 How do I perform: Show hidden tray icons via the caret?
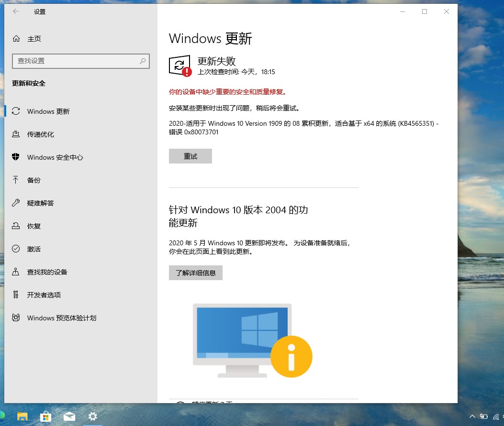(472, 417)
